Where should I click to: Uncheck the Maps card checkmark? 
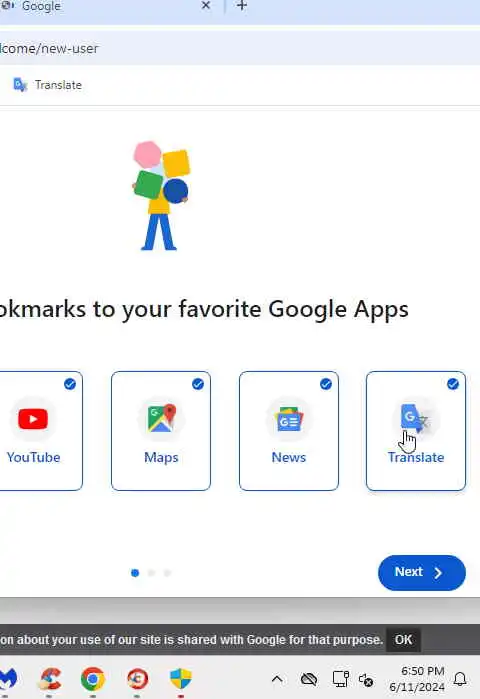click(x=198, y=384)
